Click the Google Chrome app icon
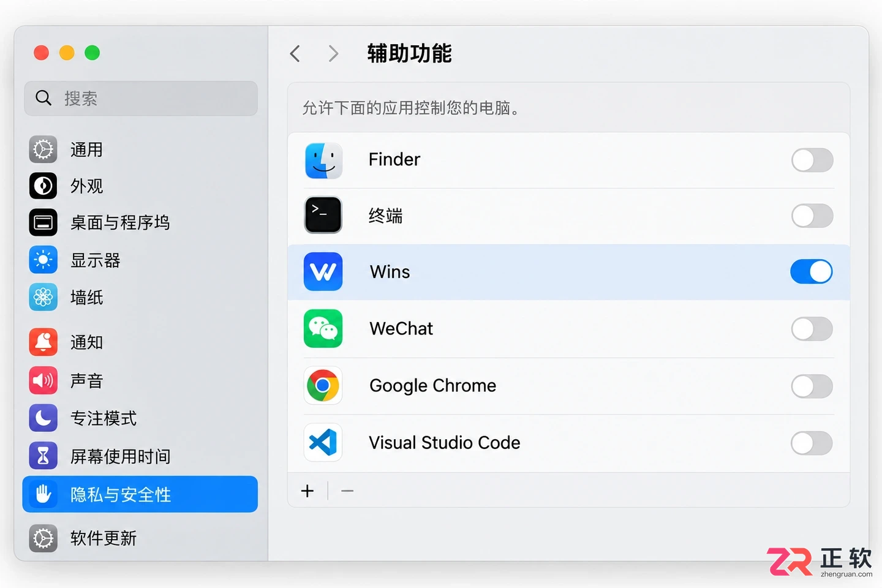 click(x=323, y=385)
